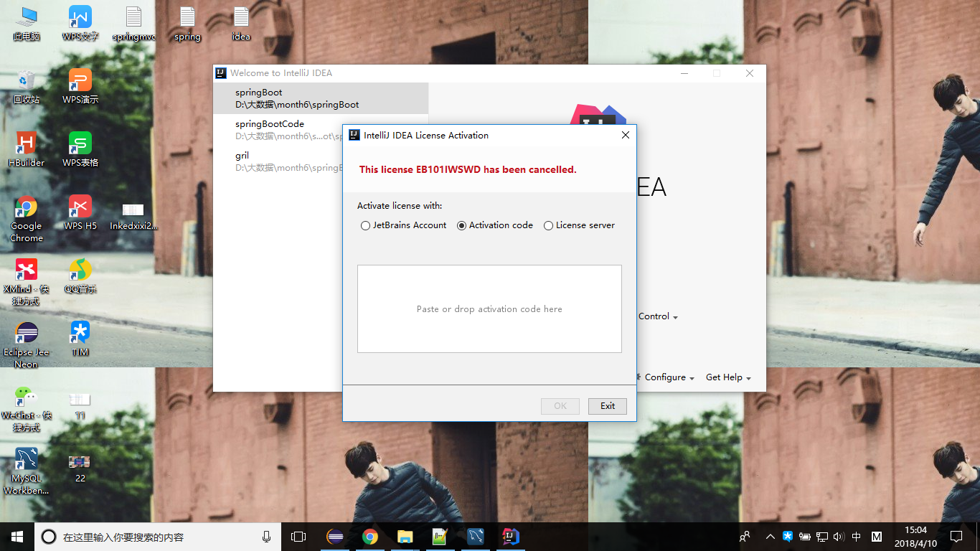The height and width of the screenshot is (551, 980).
Task: Select the spring text file on desktop
Action: point(187,23)
